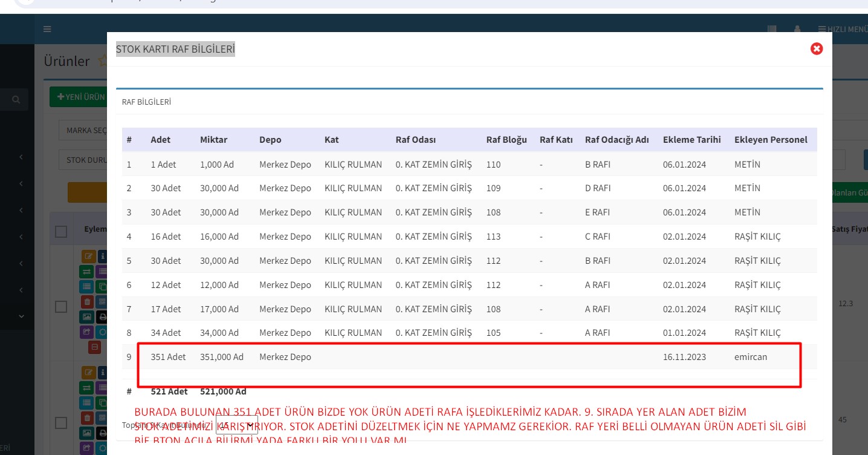Expand the first collapsed sidebar menu chevron
Image resolution: width=868 pixels, height=455 pixels.
[21, 157]
